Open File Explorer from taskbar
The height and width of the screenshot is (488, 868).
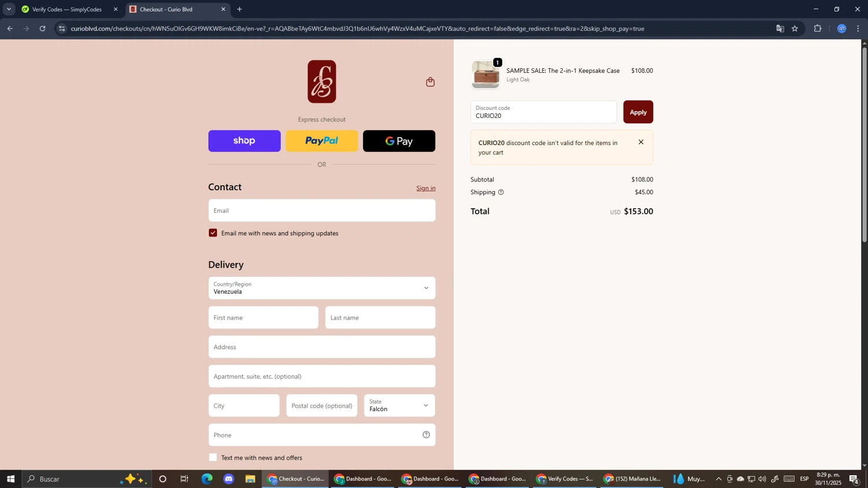click(251, 479)
